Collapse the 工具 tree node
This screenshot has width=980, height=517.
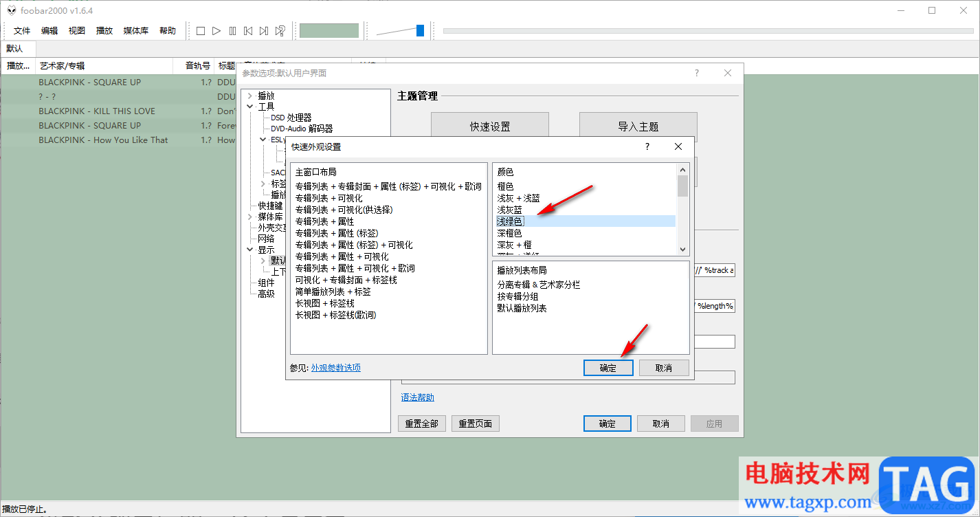tap(250, 107)
